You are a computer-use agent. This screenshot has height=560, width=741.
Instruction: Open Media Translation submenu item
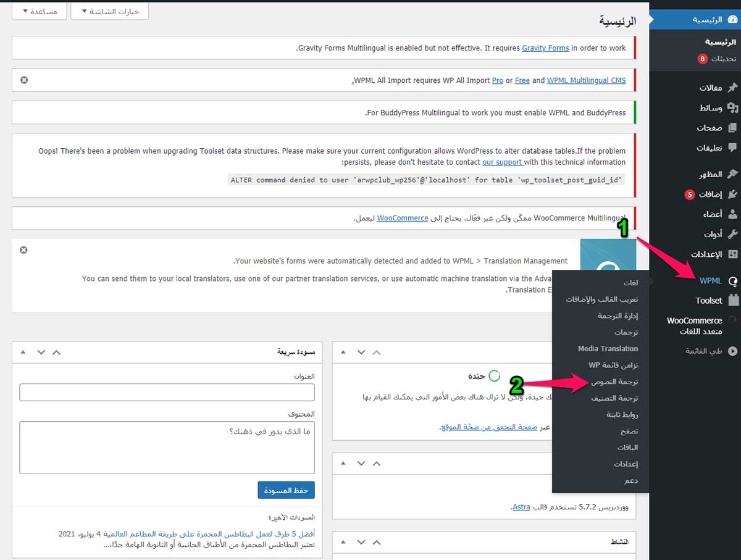tap(608, 349)
